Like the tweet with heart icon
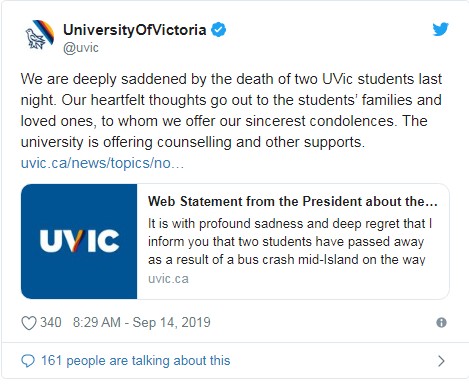 29,323
